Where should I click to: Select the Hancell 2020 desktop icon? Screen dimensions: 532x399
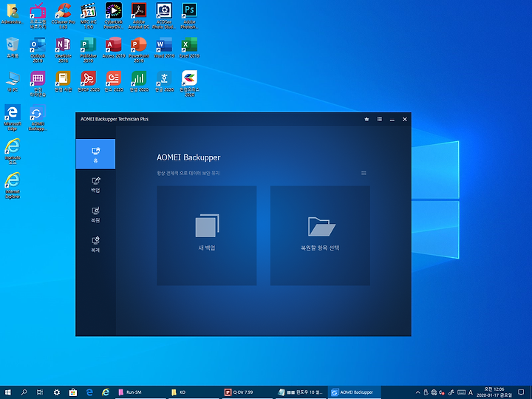point(139,82)
